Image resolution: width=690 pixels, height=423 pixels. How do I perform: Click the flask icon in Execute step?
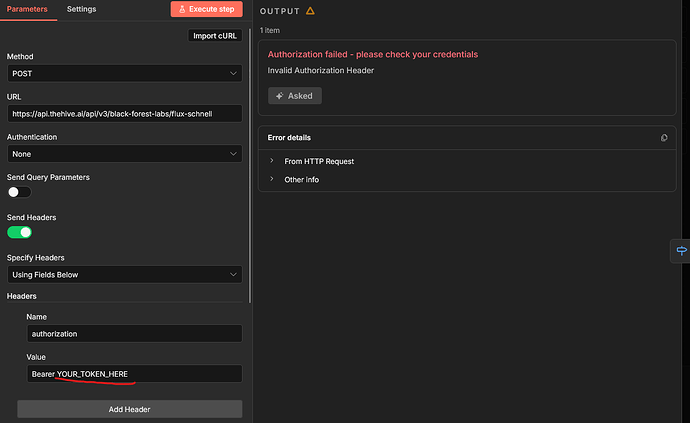click(x=181, y=9)
